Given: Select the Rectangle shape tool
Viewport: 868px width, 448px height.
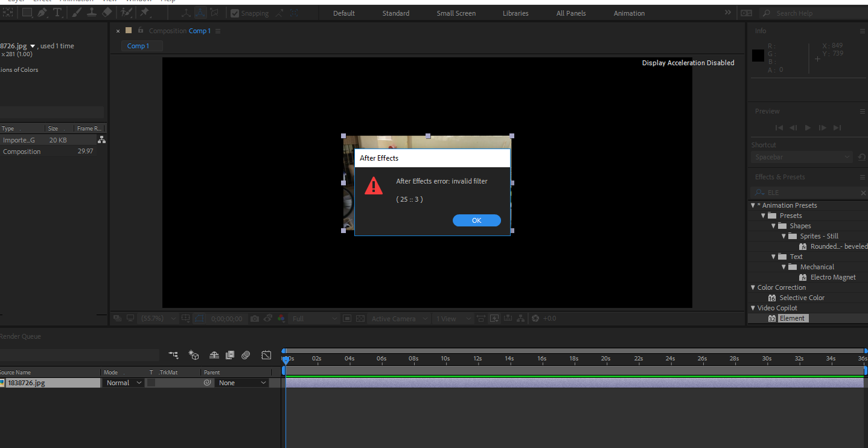Looking at the screenshot, I should pyautogui.click(x=27, y=13).
